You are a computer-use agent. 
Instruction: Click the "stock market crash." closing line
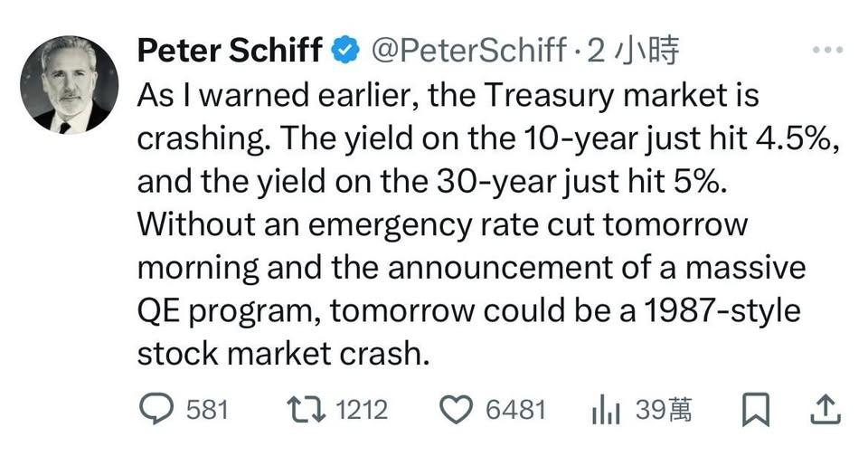[x=281, y=354]
